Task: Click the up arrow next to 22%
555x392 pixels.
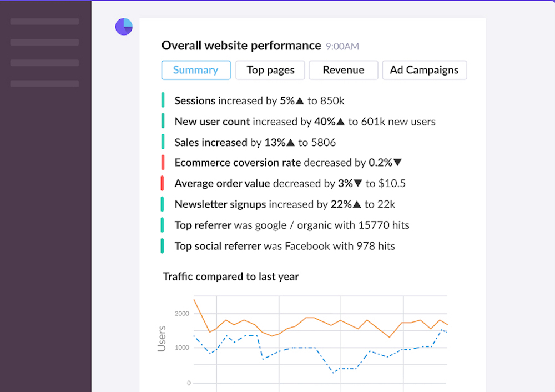Action: coord(357,204)
